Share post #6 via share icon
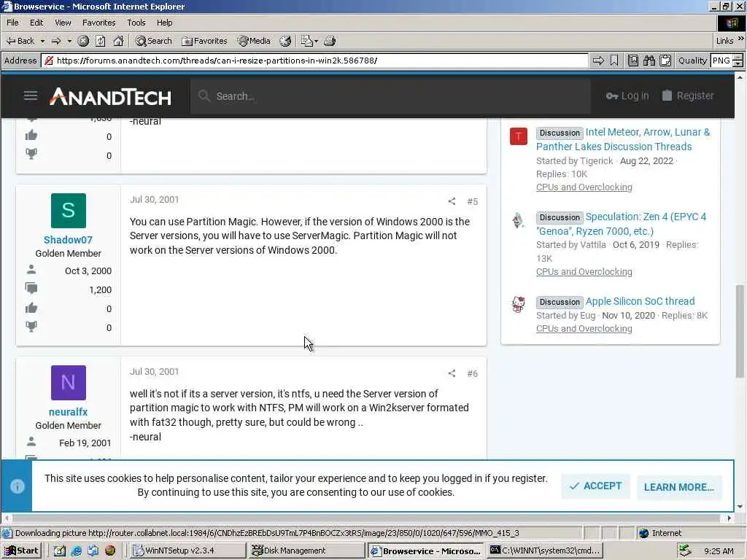This screenshot has width=747, height=560. 452,373
